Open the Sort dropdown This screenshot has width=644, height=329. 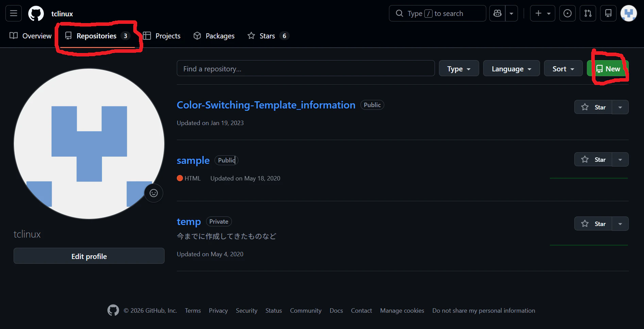563,68
